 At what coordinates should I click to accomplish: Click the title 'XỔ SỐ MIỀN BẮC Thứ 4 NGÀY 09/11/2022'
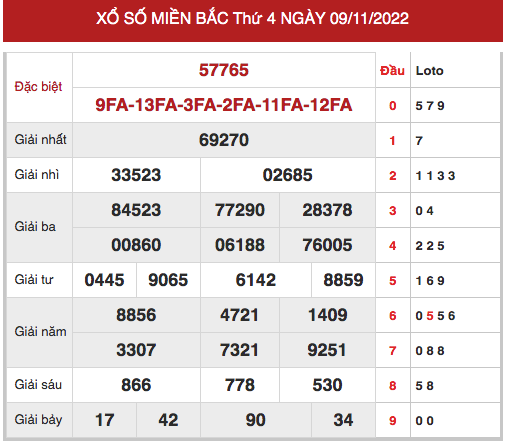pyautogui.click(x=252, y=18)
